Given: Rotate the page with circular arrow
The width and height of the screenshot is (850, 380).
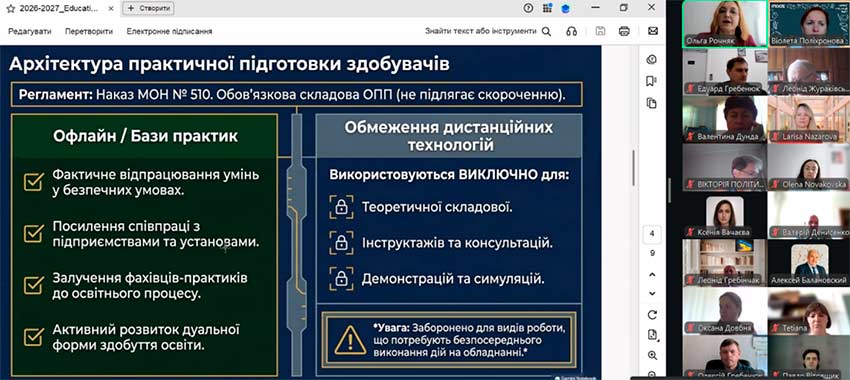Looking at the screenshot, I should click(x=652, y=315).
